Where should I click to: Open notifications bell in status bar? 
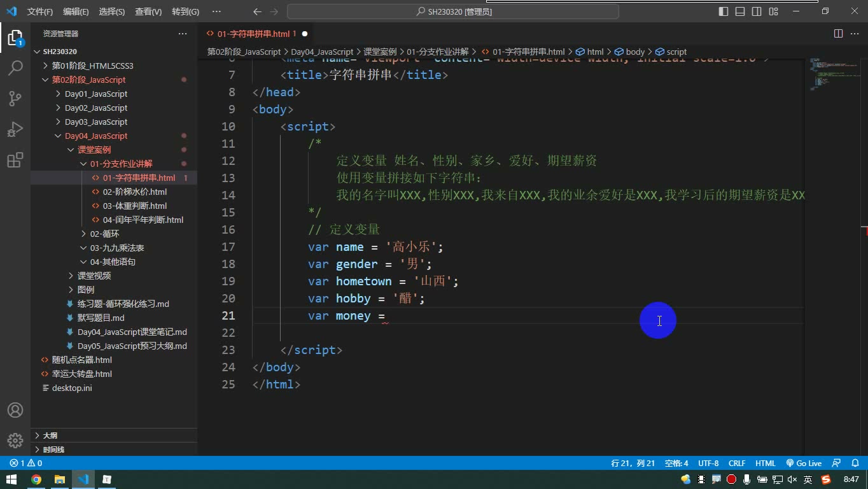[x=854, y=464]
